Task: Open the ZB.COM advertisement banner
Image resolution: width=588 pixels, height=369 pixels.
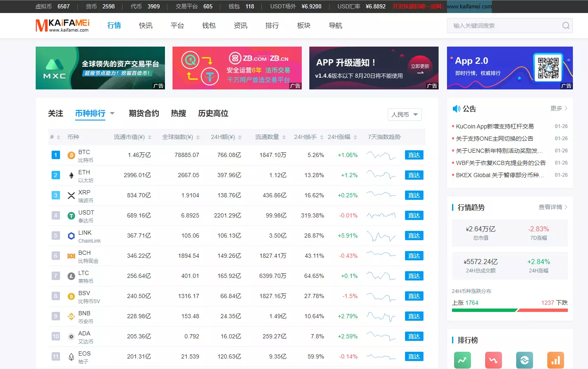Action: tap(237, 68)
